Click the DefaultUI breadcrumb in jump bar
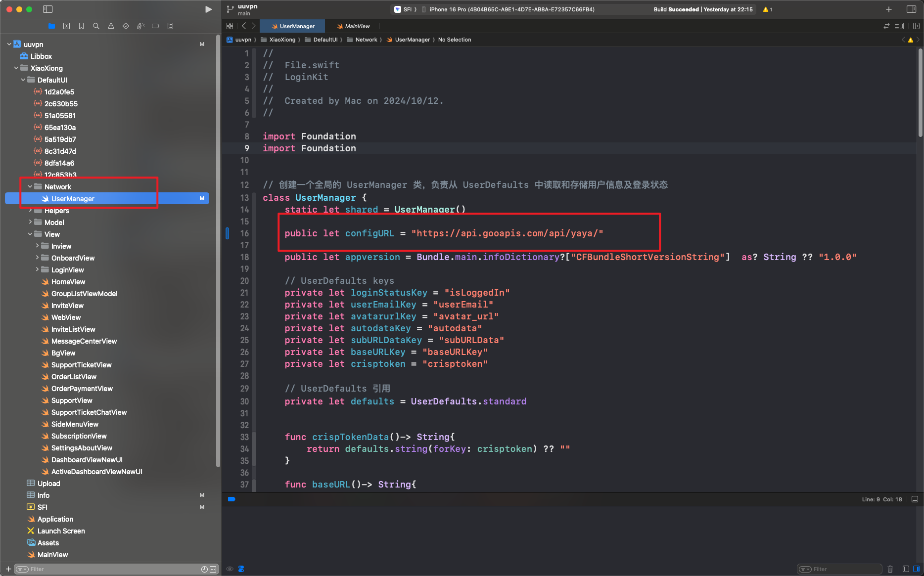Screen dimensions: 924x576 click(321, 40)
